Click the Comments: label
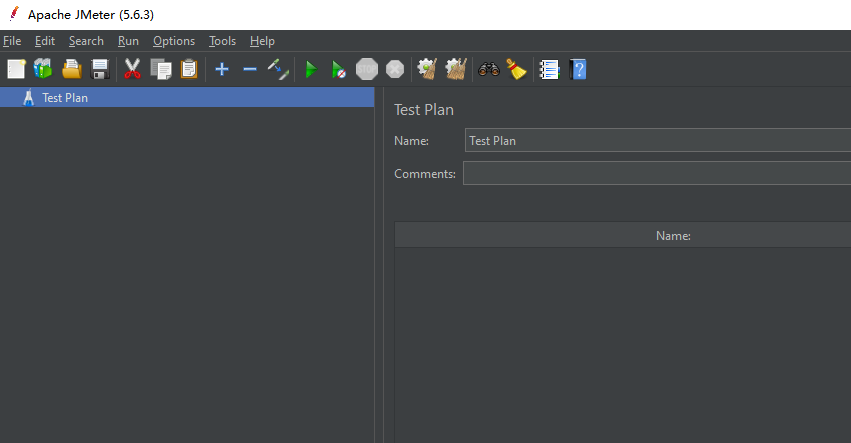Image resolution: width=851 pixels, height=443 pixels. (x=425, y=174)
